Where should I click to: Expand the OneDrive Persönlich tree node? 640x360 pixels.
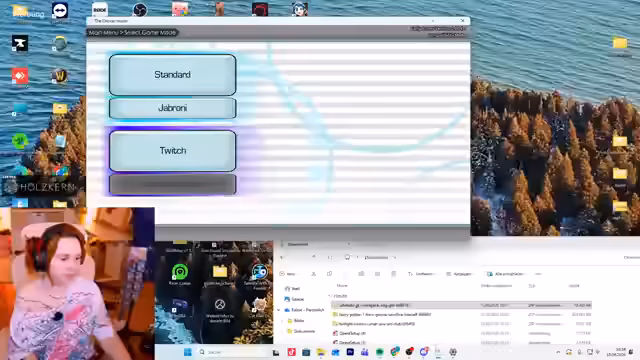(x=279, y=310)
